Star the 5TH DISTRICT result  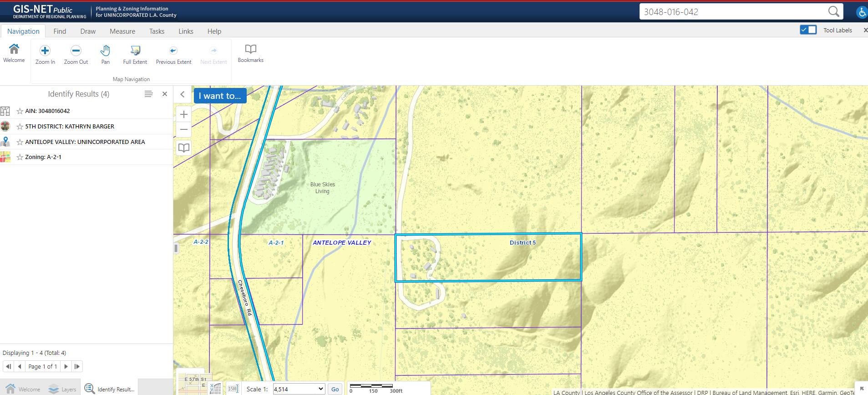[x=20, y=127]
